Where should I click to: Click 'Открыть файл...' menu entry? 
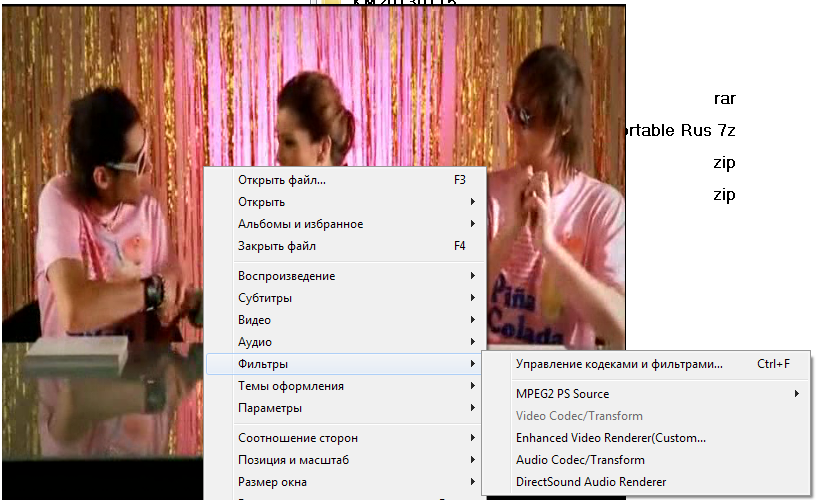pyautogui.click(x=282, y=181)
